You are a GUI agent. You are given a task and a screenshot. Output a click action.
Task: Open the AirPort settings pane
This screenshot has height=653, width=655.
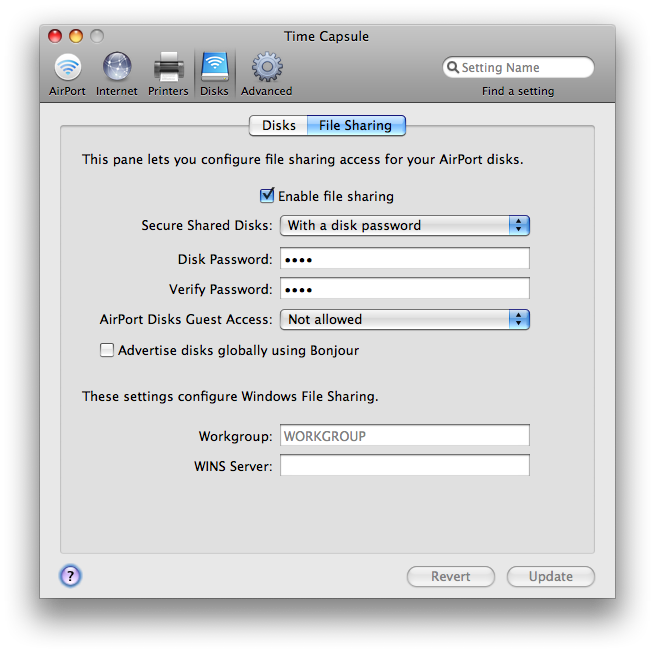tap(67, 74)
